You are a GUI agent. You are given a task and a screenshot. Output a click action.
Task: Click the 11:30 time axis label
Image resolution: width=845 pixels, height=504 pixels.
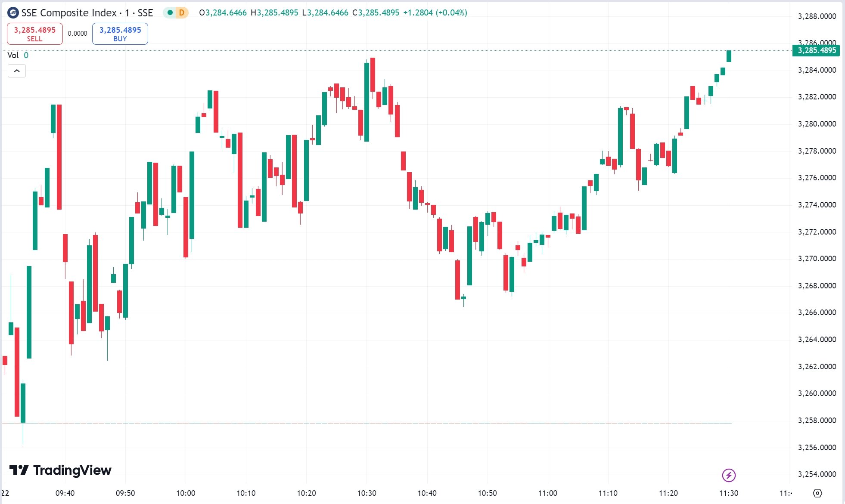(729, 493)
